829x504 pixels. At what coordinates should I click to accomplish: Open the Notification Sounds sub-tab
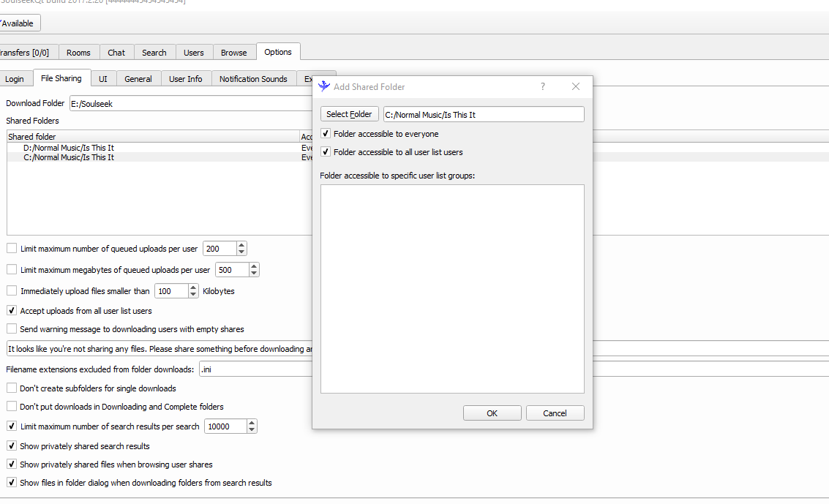[253, 79]
